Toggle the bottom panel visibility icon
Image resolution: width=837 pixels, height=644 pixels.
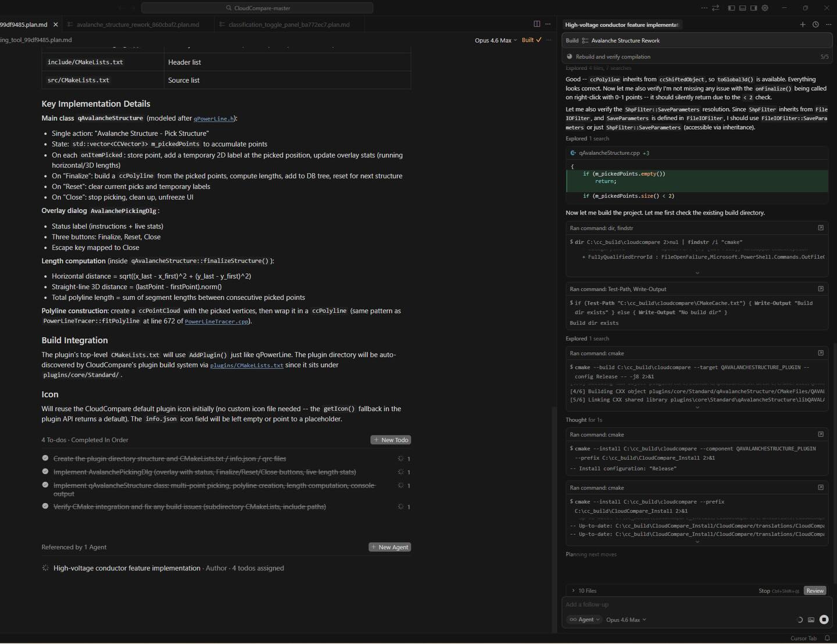(742, 8)
